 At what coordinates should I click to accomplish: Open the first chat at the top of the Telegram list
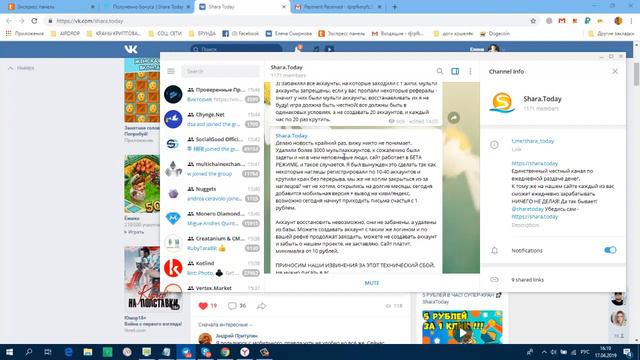[x=211, y=94]
